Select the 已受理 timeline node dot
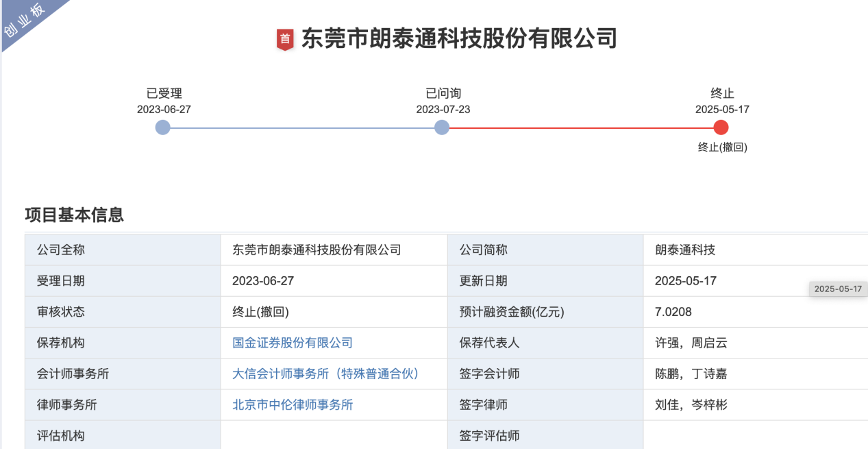 [162, 128]
